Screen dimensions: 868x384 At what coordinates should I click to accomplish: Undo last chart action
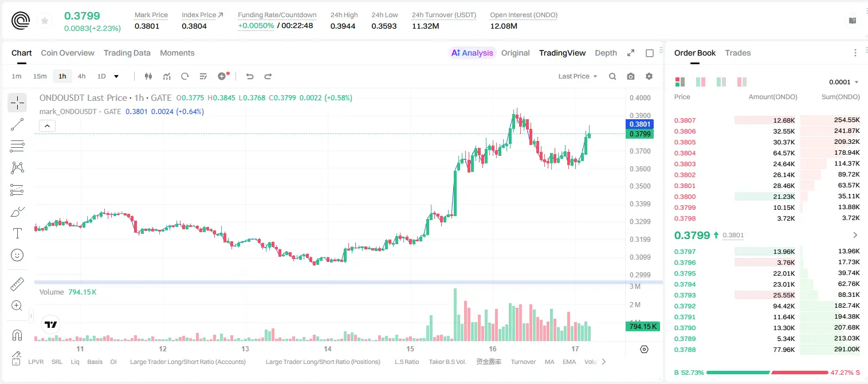(249, 76)
